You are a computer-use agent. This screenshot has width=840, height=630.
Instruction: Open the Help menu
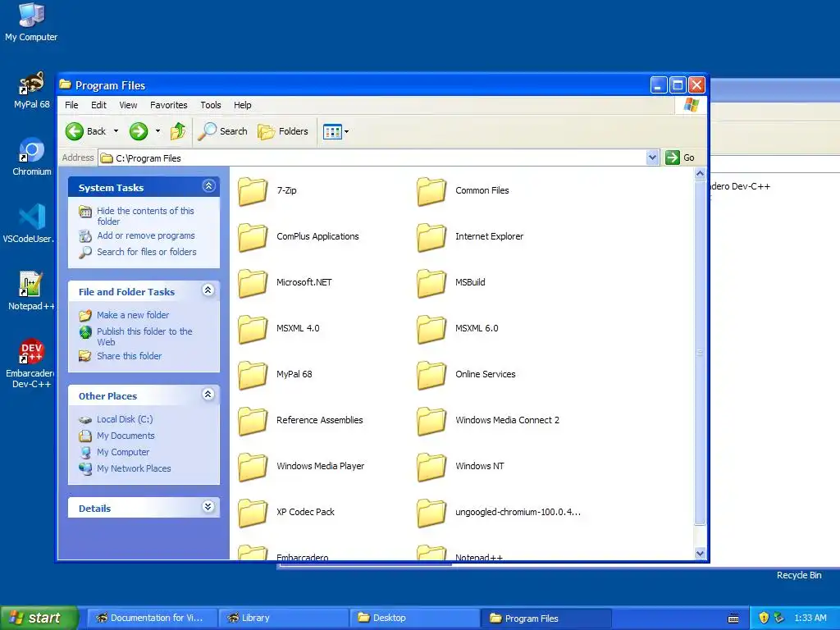[x=242, y=105]
